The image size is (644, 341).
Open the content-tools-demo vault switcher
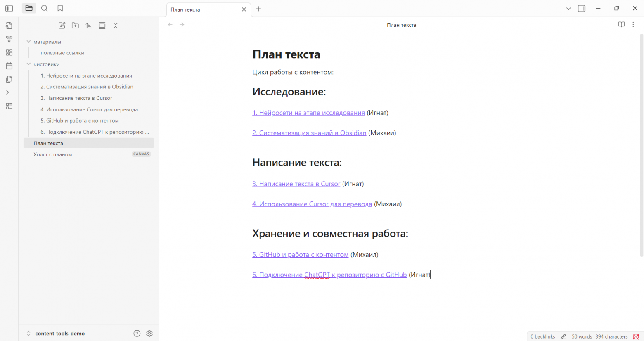click(x=59, y=334)
